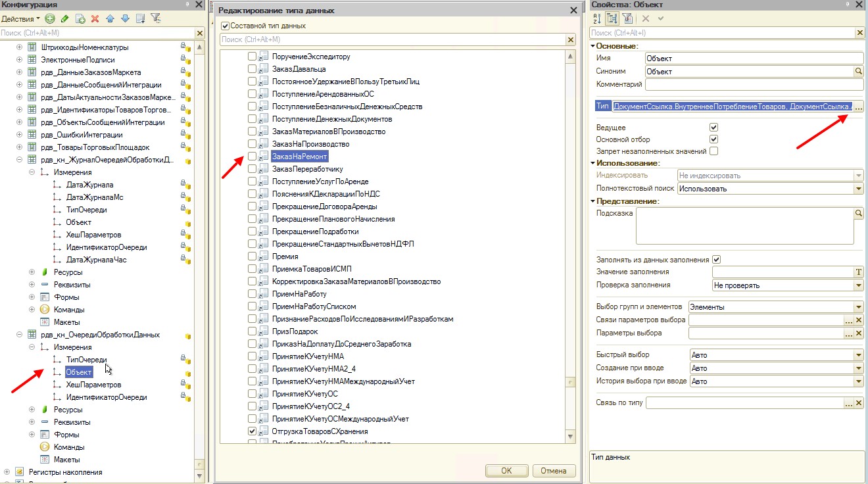The width and height of the screenshot is (868, 484).
Task: Click the green Add button in Конфигурация toolbar
Action: [50, 18]
